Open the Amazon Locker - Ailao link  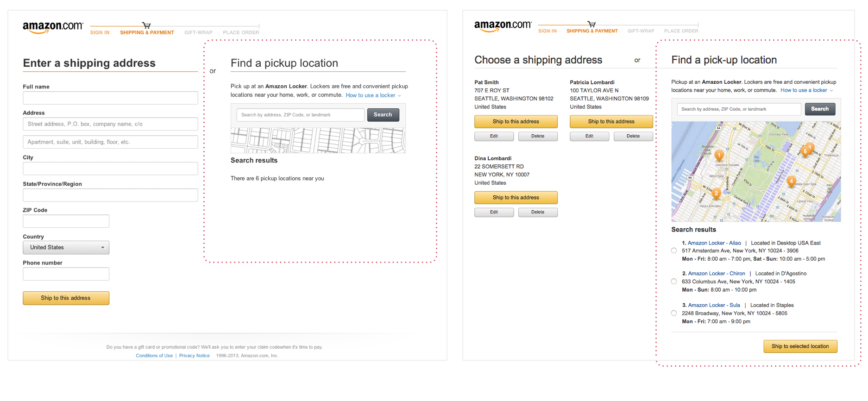coord(714,243)
